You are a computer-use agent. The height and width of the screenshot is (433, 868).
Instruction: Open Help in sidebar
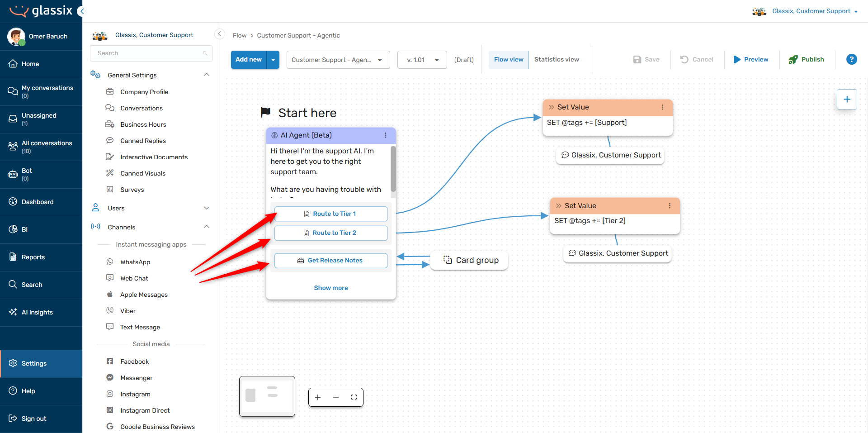click(41, 391)
